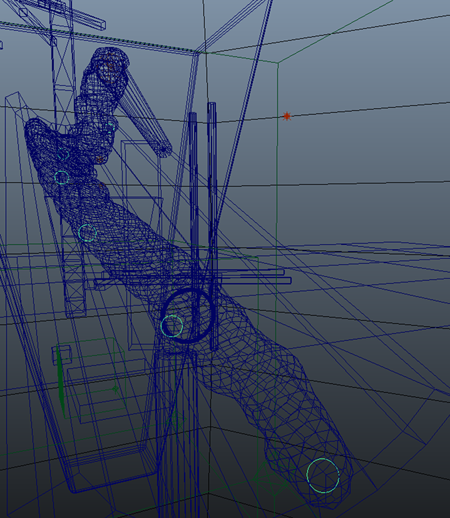Select the double horizontal bar right of the mesh
450x518 pixels.
(253, 277)
